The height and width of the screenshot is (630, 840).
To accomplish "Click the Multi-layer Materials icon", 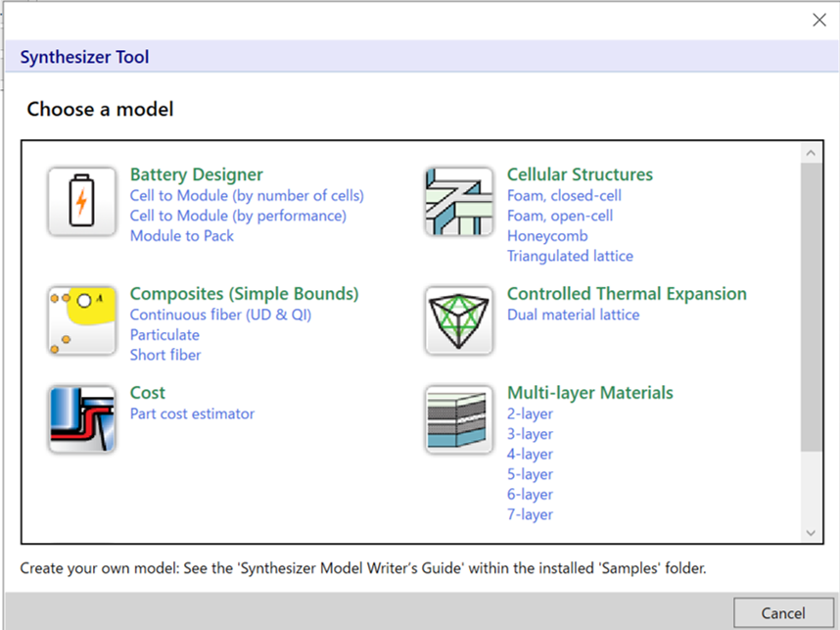I will [x=459, y=419].
